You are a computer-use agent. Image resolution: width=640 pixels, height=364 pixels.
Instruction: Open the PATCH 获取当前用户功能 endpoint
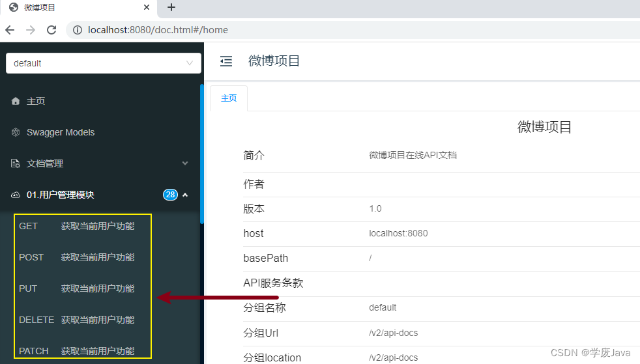[77, 351]
